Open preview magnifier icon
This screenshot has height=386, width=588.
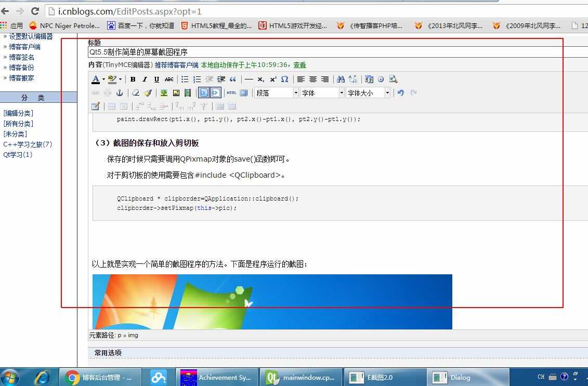(x=393, y=79)
